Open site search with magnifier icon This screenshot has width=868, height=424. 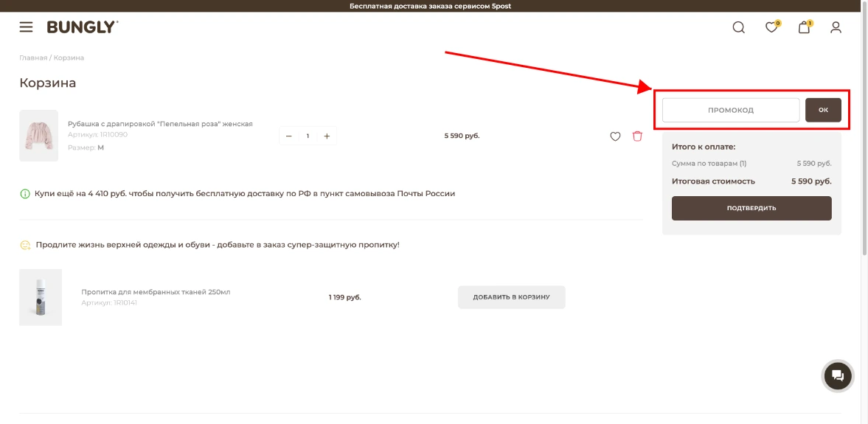738,27
